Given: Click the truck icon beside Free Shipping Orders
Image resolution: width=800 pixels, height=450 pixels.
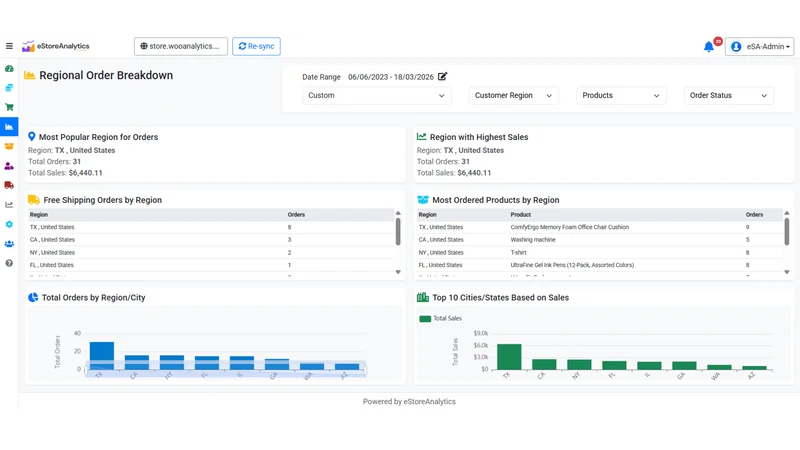Looking at the screenshot, I should pyautogui.click(x=34, y=199).
